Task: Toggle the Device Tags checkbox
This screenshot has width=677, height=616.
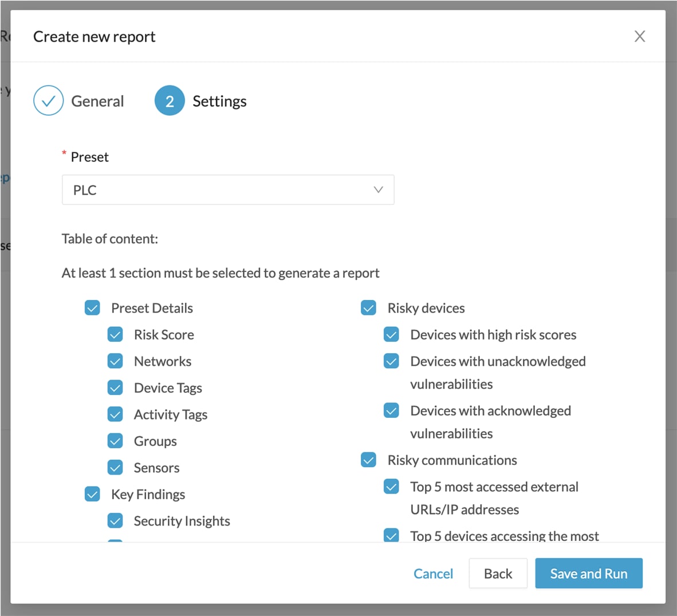Action: (x=115, y=387)
